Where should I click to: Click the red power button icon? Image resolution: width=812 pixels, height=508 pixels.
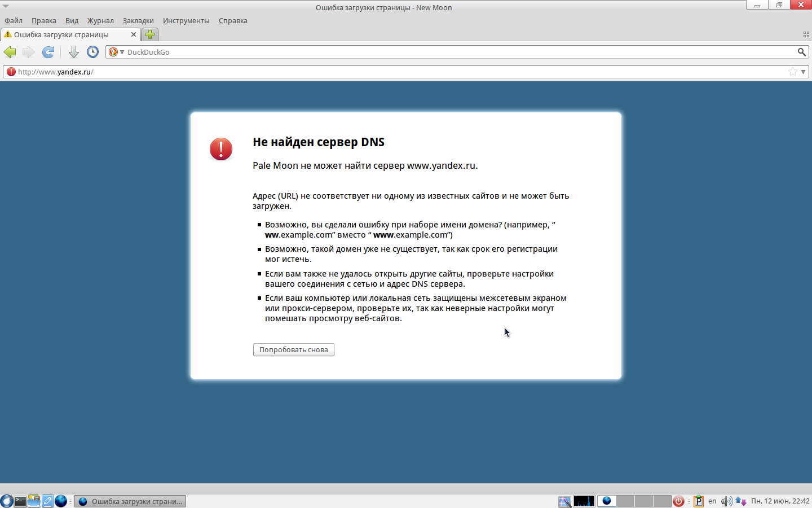(679, 501)
